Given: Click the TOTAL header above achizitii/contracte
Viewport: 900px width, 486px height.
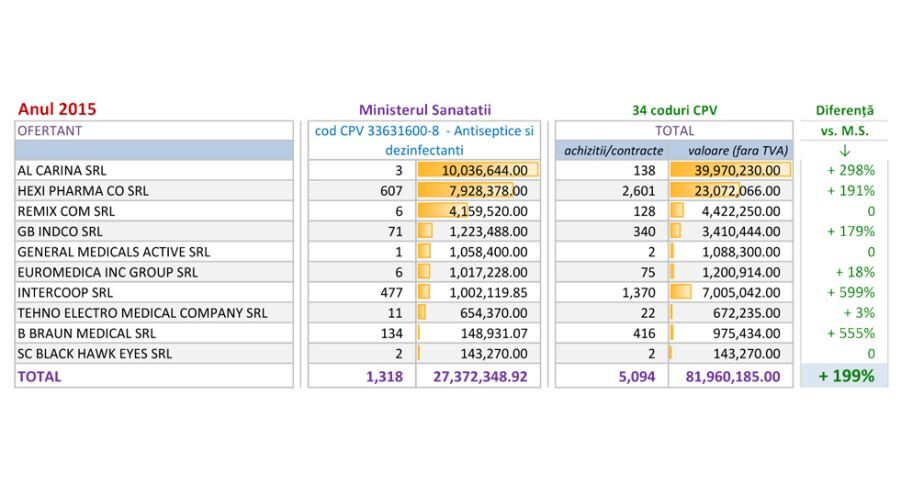Looking at the screenshot, I should coord(674,131).
